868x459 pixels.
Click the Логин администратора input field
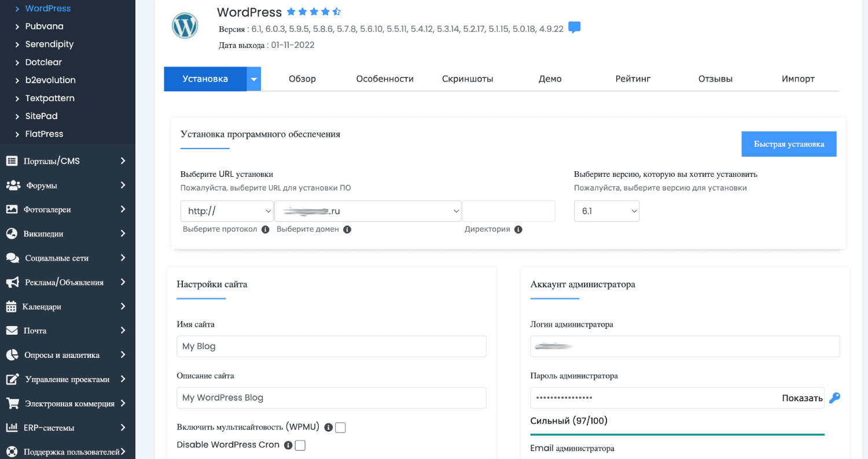point(685,346)
